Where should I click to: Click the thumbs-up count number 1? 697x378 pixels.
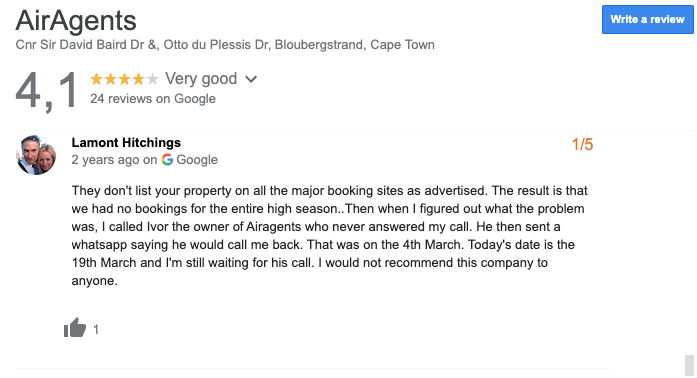tap(96, 330)
